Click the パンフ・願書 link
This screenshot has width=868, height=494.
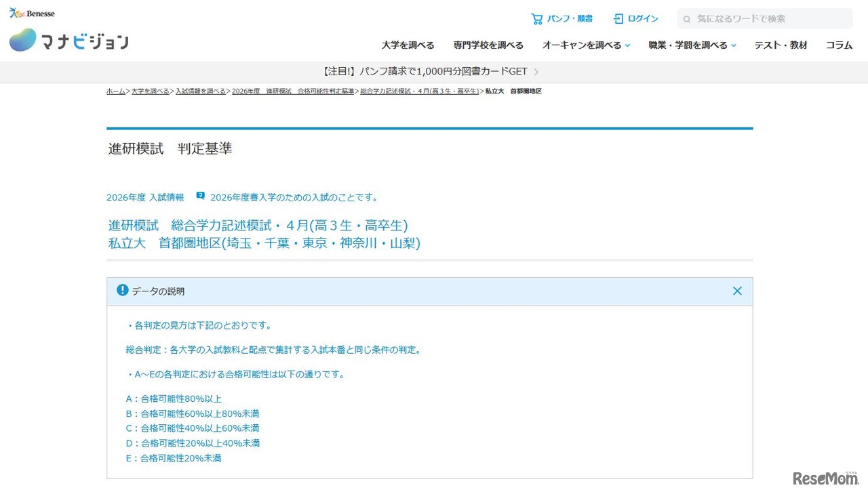click(x=570, y=19)
